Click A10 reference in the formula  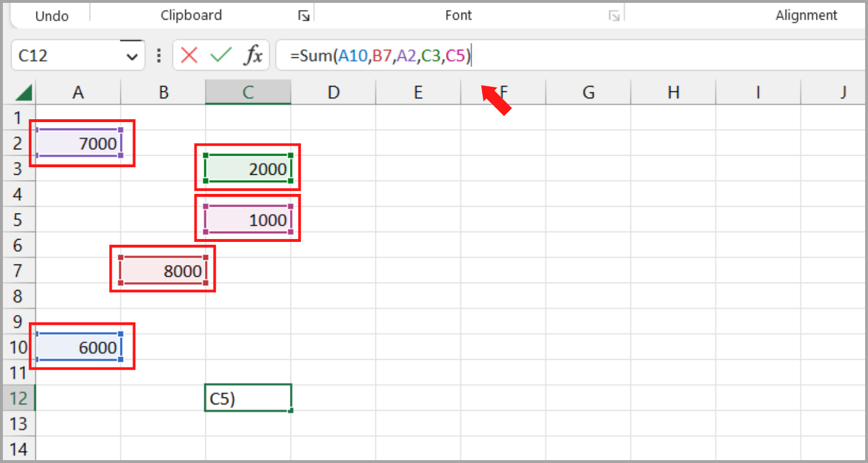coord(353,56)
